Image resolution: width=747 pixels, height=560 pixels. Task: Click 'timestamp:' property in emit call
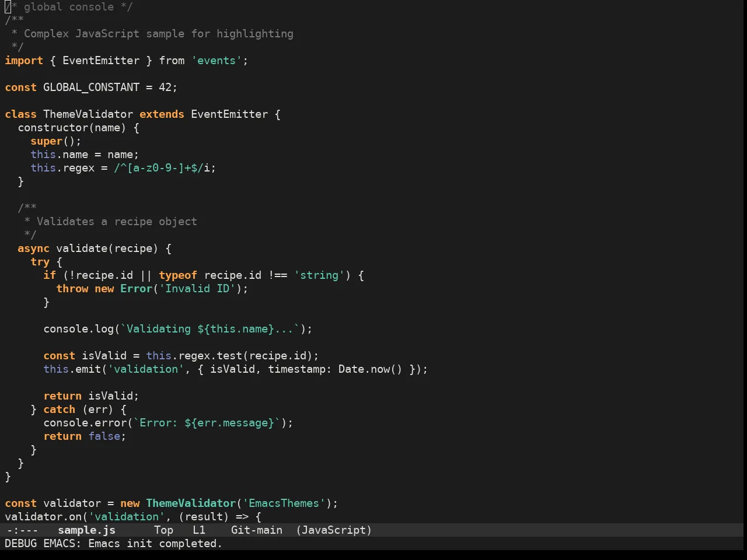300,369
